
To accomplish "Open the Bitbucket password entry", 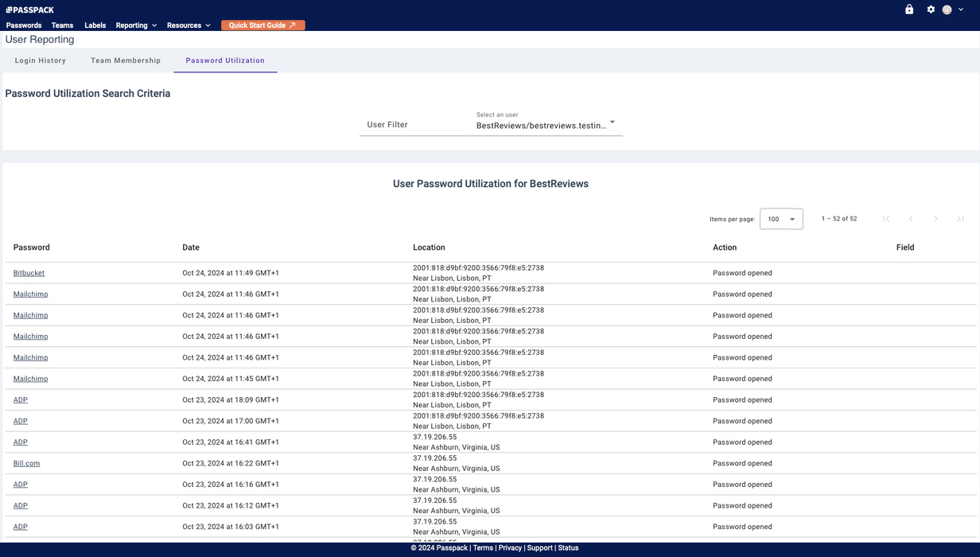I will pos(29,272).
